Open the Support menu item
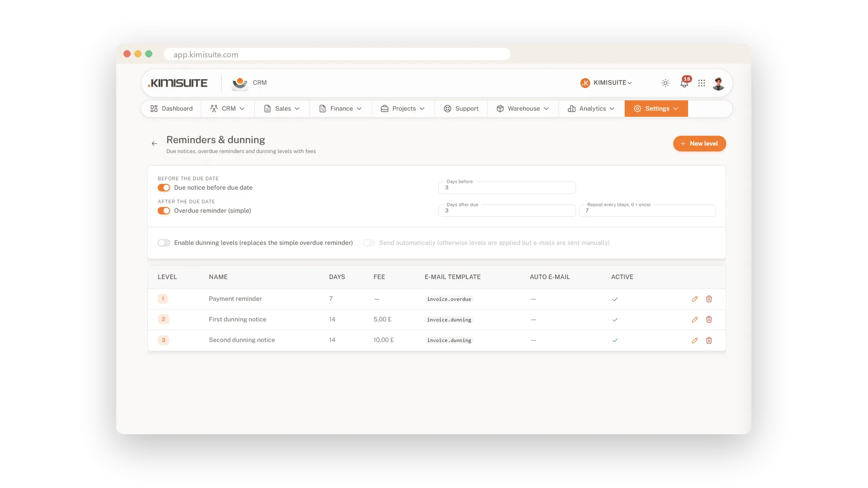 [x=461, y=108]
